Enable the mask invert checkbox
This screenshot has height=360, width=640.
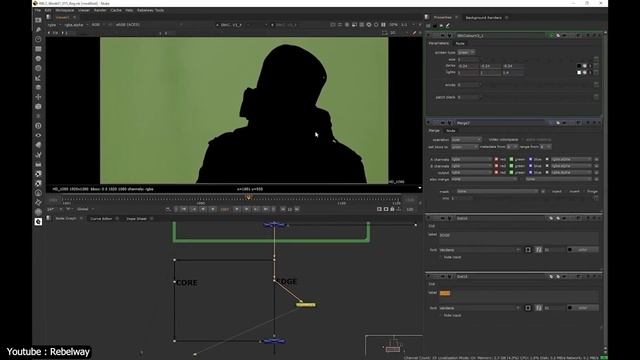(x=567, y=191)
